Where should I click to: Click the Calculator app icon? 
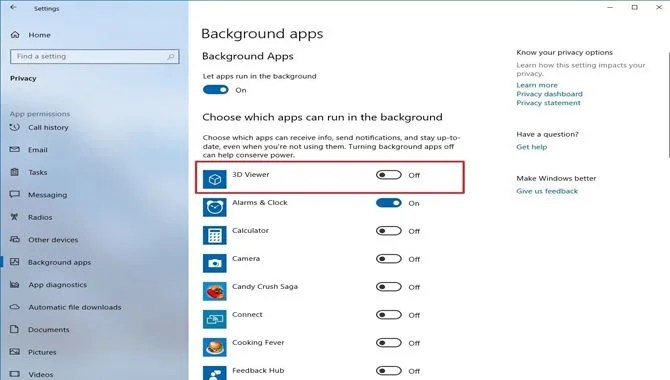[x=215, y=235]
